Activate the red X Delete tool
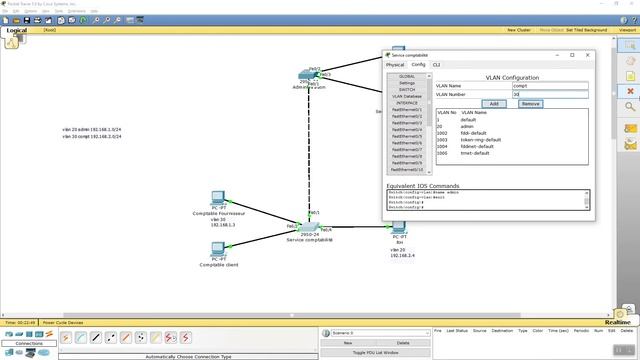 630,91
